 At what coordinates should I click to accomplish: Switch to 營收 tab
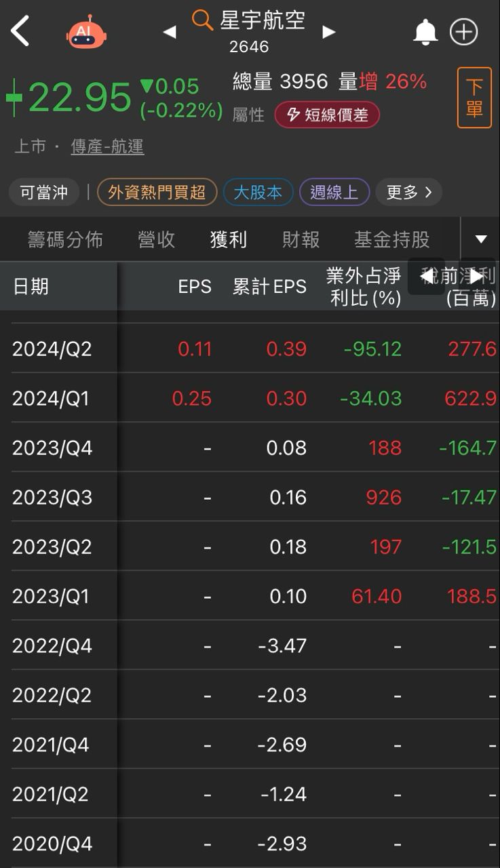(157, 239)
